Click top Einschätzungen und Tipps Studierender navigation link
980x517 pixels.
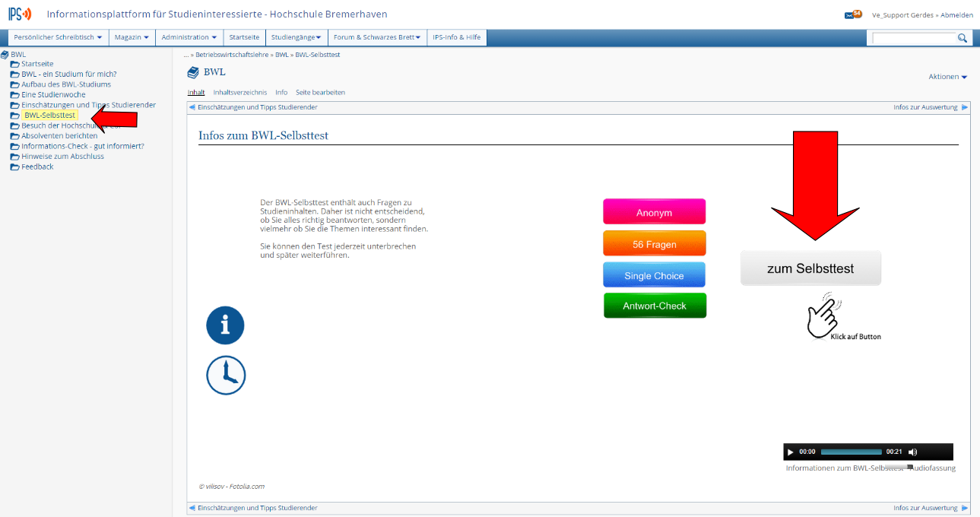pyautogui.click(x=257, y=107)
